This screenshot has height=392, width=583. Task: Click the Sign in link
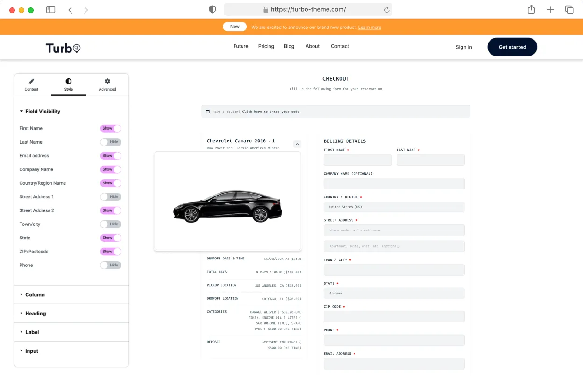tap(464, 47)
